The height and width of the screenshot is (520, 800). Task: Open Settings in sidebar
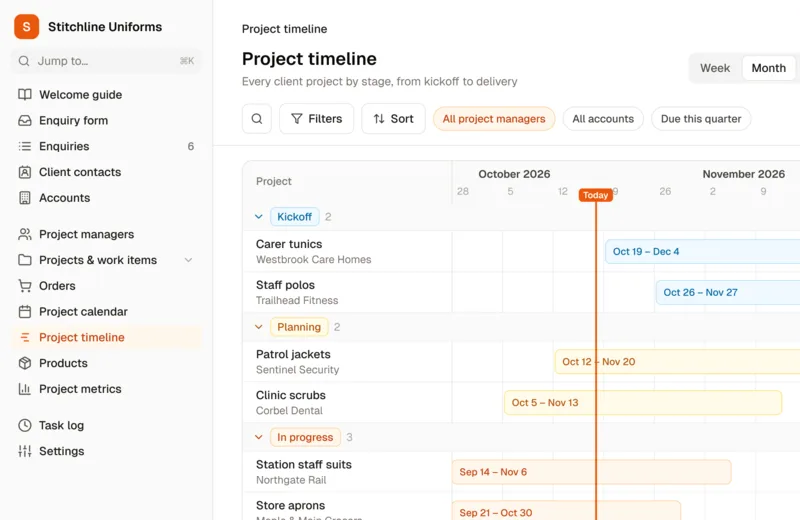coord(107,451)
